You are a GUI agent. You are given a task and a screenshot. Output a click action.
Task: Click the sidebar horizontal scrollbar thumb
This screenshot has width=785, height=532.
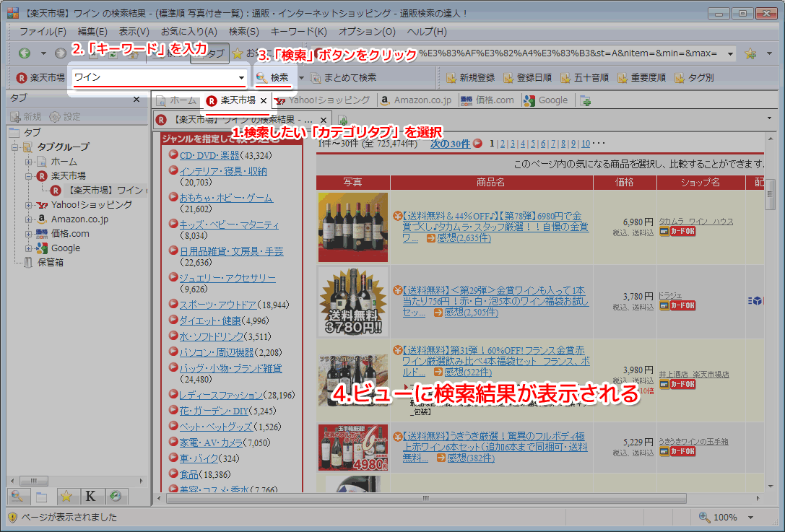coord(33,481)
